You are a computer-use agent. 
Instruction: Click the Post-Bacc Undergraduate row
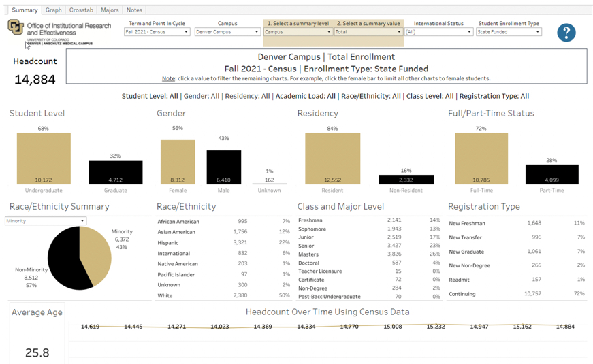click(369, 297)
